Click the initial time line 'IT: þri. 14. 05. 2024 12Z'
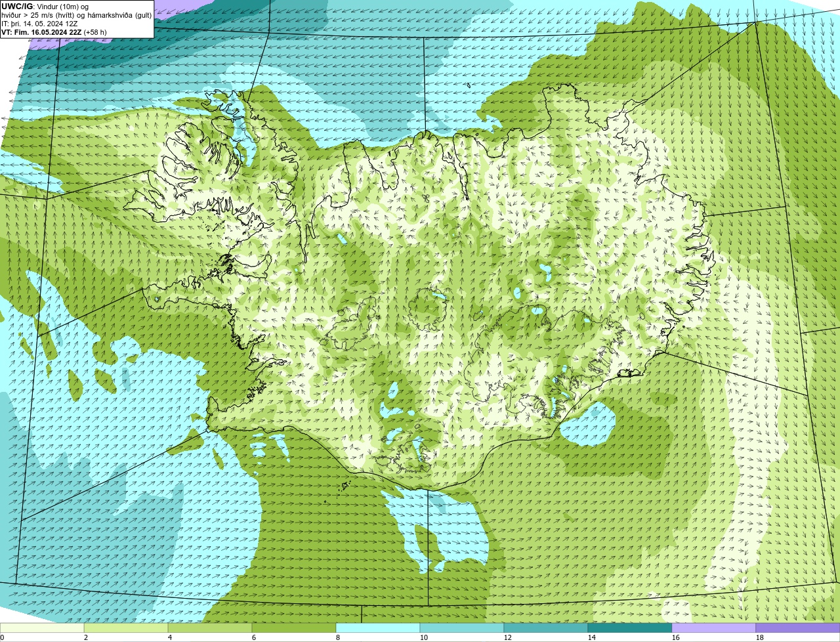 (x=40, y=24)
